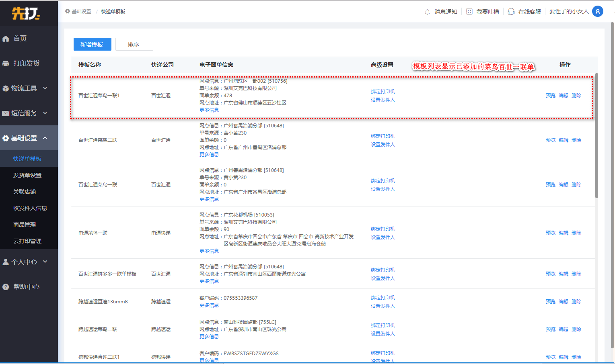The width and height of the screenshot is (615, 364).
Task: Preview the 百世汇通菜鸟一联1 template
Action: click(x=551, y=96)
